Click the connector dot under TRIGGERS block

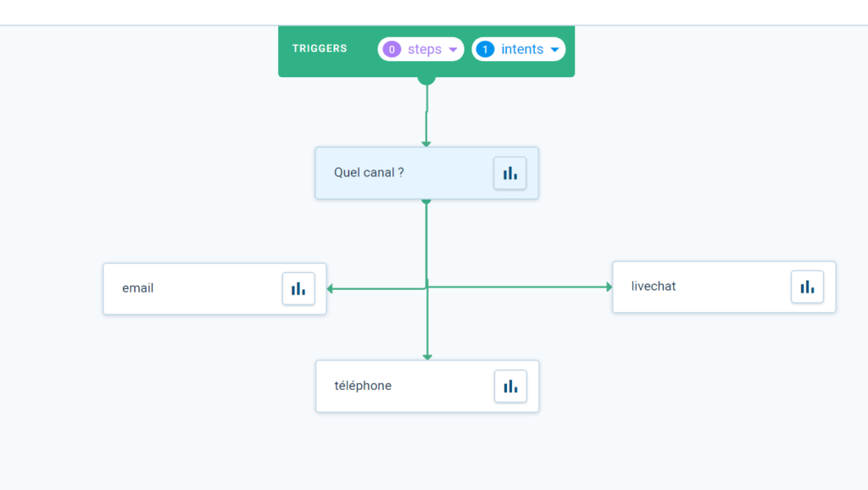coord(426,81)
